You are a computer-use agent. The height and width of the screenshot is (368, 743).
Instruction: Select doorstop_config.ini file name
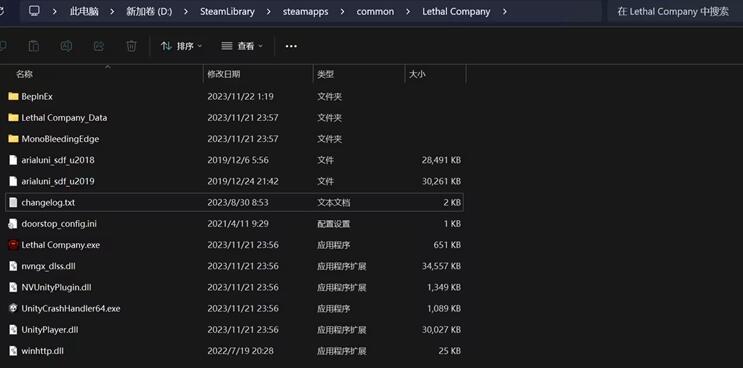(59, 224)
